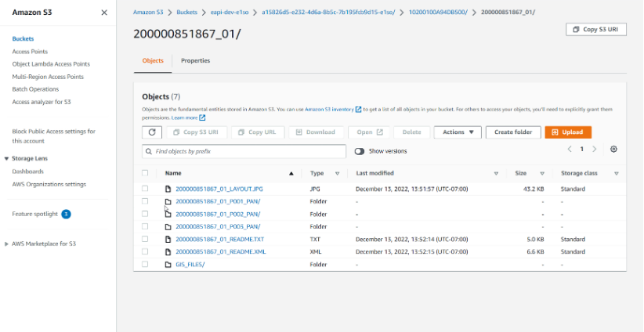
Task: Open the Actions dropdown menu
Action: coord(458,132)
